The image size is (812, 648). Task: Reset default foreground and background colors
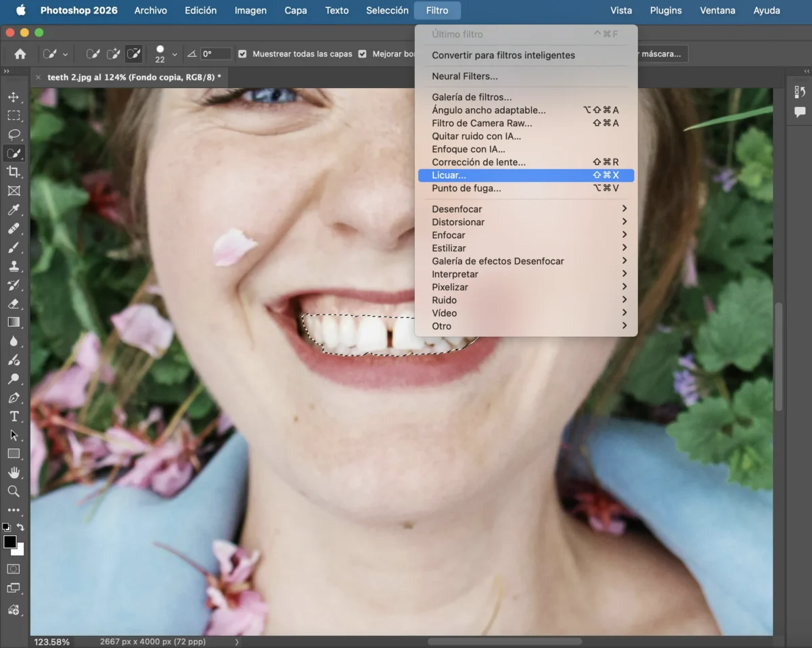pyautogui.click(x=6, y=527)
